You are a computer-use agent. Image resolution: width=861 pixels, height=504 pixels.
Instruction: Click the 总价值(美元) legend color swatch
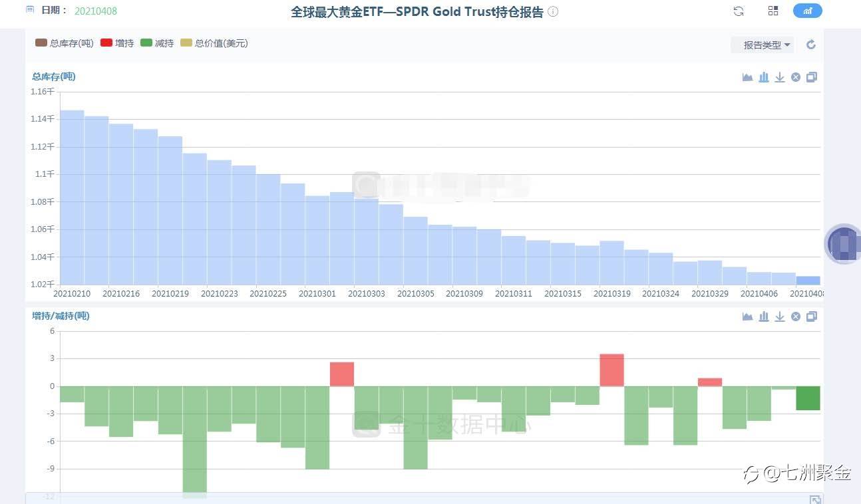click(186, 43)
